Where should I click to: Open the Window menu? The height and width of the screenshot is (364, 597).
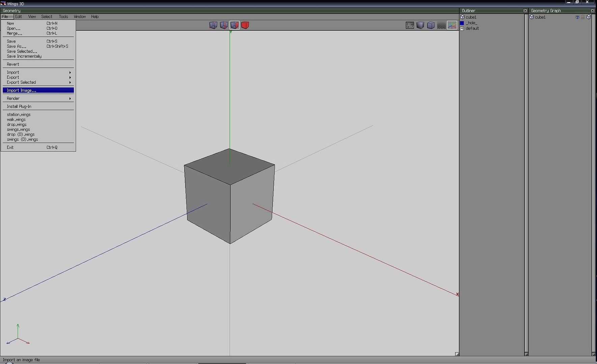pos(80,17)
